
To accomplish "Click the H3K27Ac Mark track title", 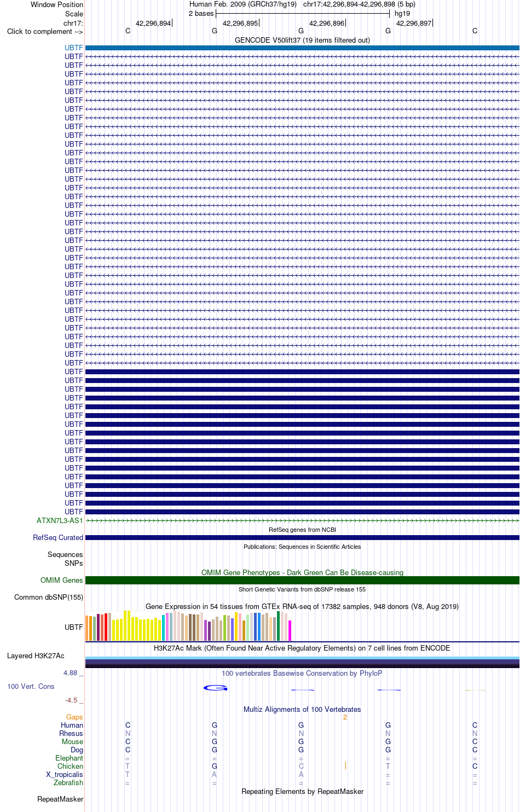I will (x=302, y=648).
